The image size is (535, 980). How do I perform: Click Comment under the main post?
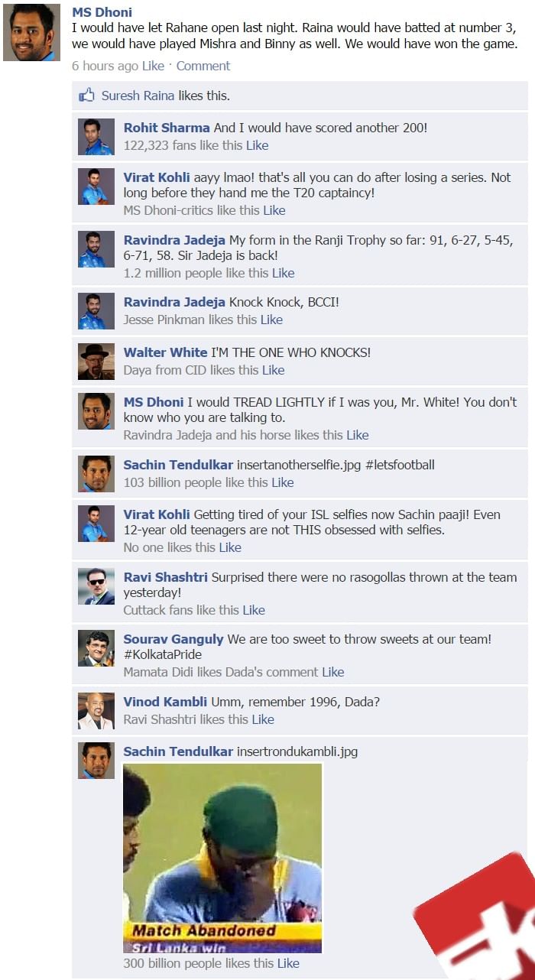[x=203, y=66]
